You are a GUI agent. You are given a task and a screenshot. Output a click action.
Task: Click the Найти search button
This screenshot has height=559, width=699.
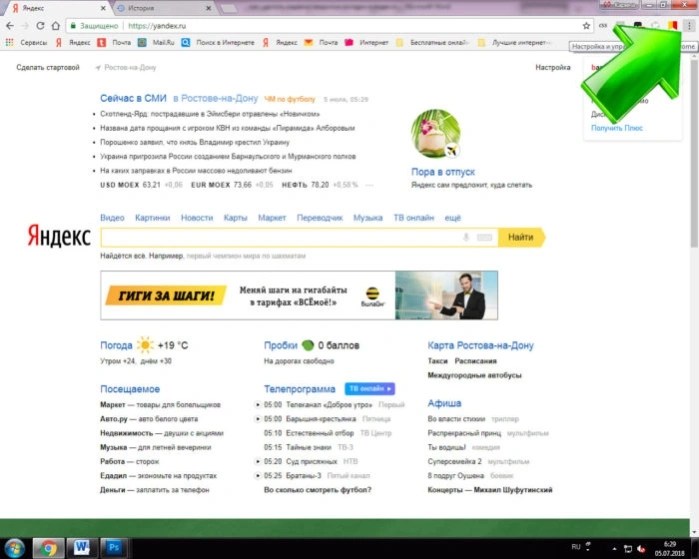click(x=521, y=237)
